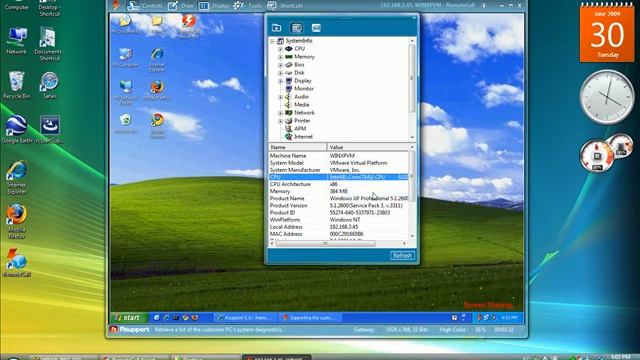Select the host Mozilla Firefox desktop icon
This screenshot has height=360, width=640.
coord(16,222)
